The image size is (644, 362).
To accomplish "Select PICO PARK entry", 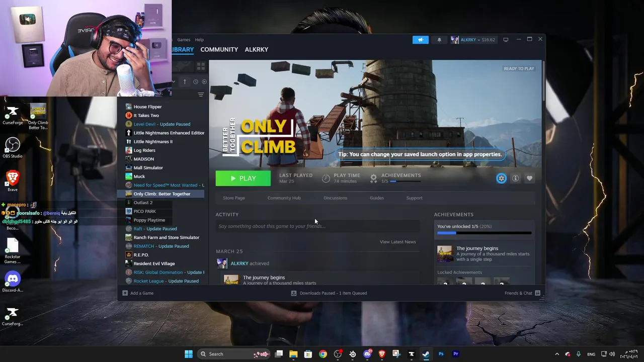I will 144,211.
